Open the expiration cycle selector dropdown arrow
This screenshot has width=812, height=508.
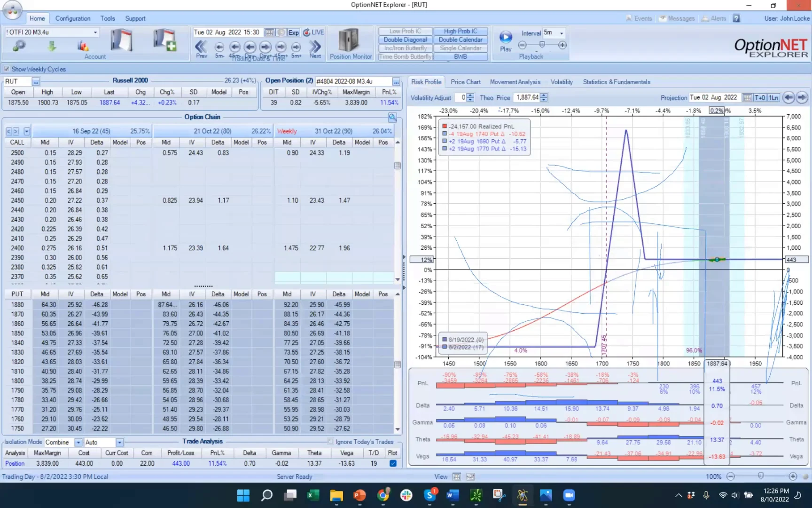27,131
